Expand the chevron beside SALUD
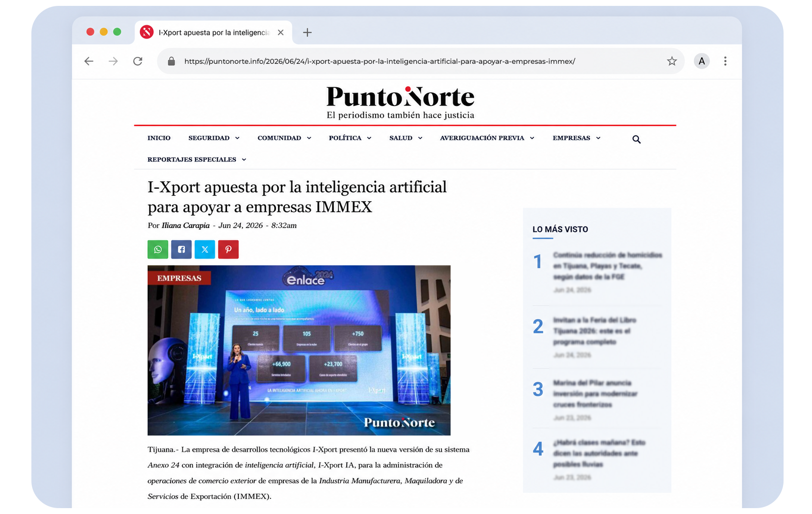The width and height of the screenshot is (812, 514). (420, 138)
